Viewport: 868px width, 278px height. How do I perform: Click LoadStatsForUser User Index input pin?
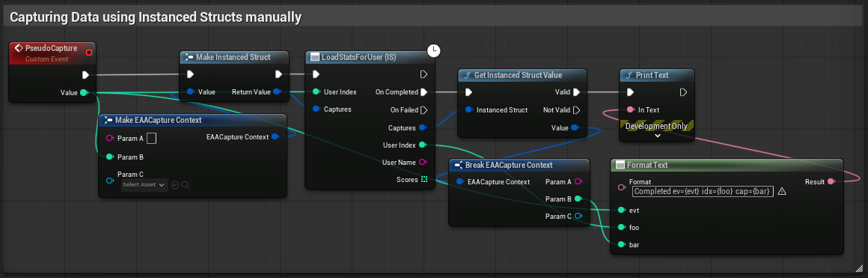click(316, 92)
